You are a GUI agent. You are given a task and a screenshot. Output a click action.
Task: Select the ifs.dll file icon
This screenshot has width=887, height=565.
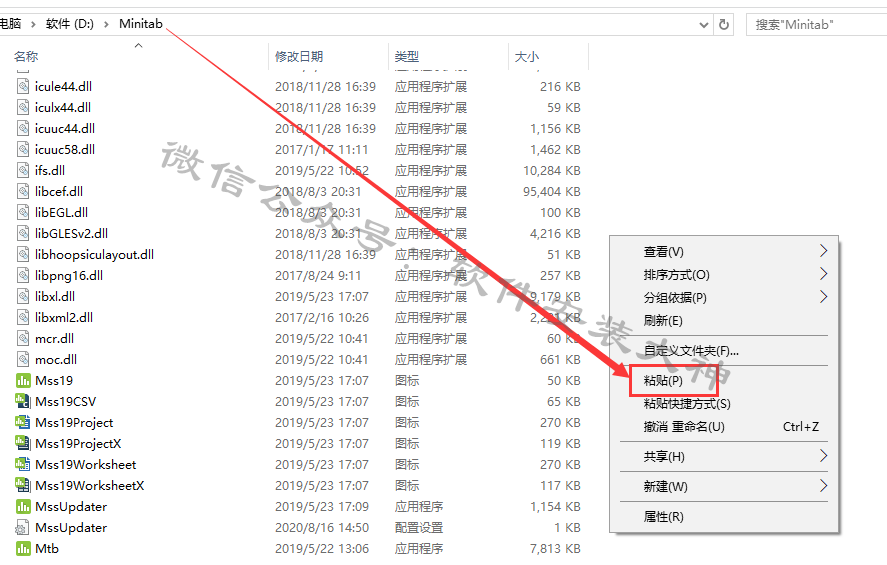pyautogui.click(x=23, y=170)
